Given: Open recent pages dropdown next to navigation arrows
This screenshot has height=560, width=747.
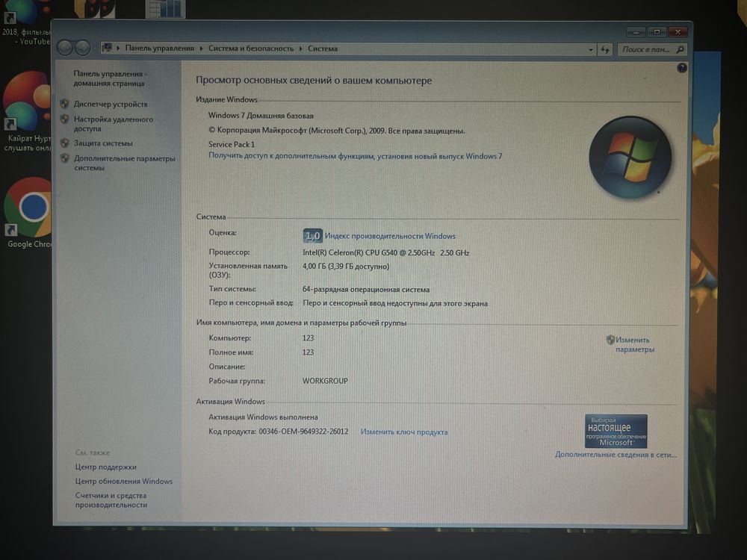Looking at the screenshot, I should (x=96, y=48).
